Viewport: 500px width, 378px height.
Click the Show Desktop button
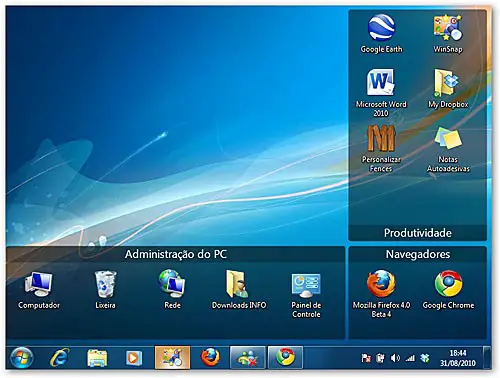pos(487,358)
